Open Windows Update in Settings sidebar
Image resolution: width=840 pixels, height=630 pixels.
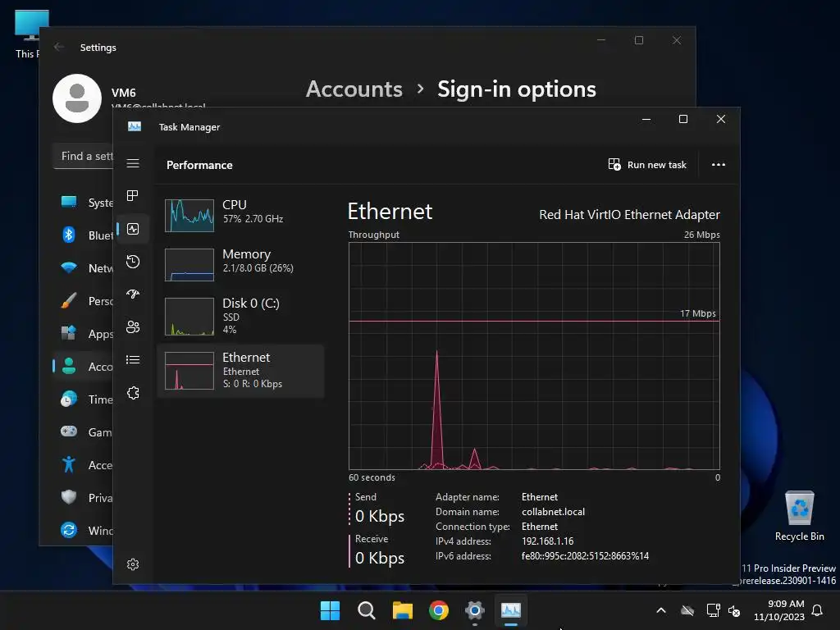point(84,531)
